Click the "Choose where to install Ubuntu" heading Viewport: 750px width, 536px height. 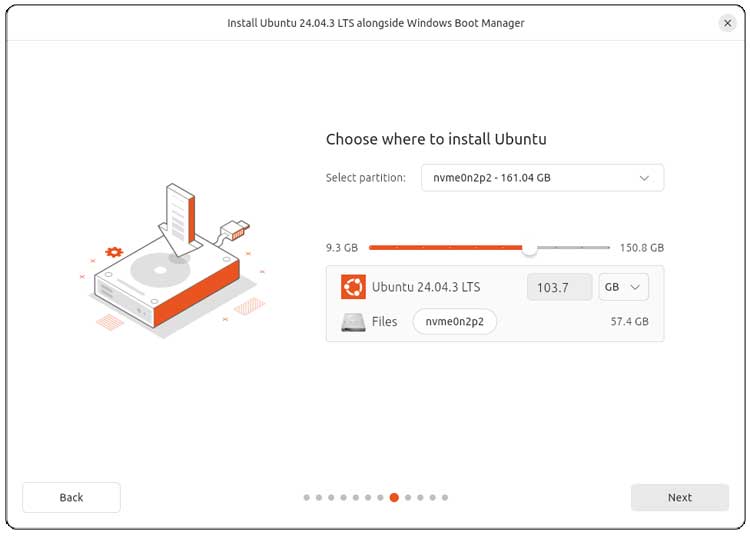pos(436,140)
